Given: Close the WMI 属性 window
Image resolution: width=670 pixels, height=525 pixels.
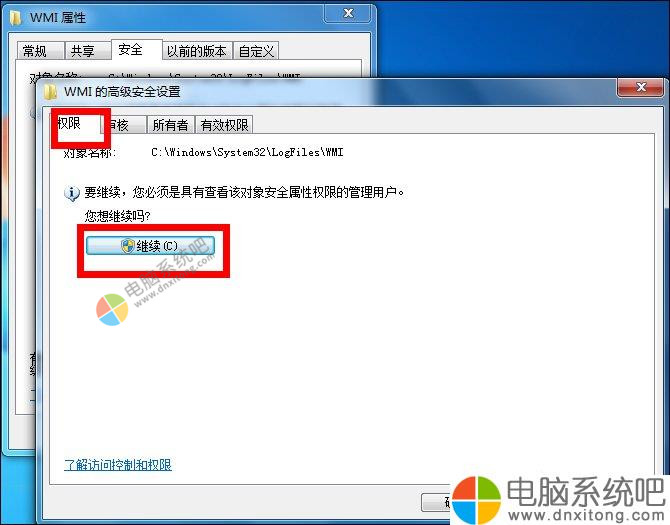Looking at the screenshot, I should [348, 13].
